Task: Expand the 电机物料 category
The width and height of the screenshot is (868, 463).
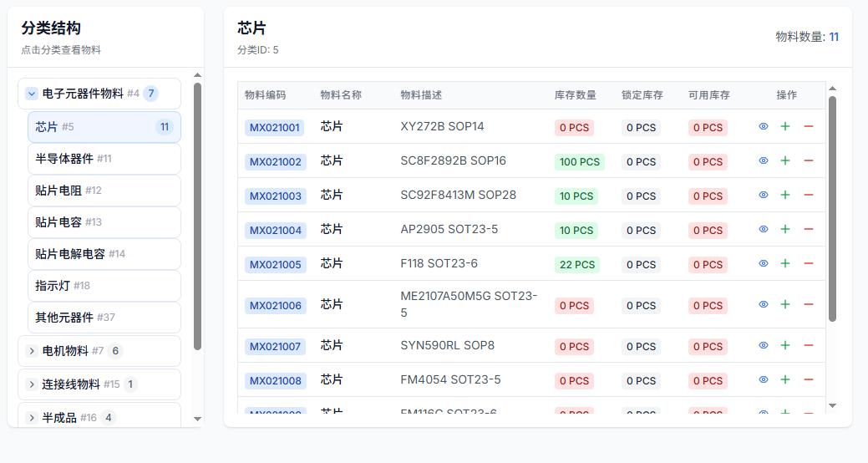Action: pyautogui.click(x=32, y=351)
